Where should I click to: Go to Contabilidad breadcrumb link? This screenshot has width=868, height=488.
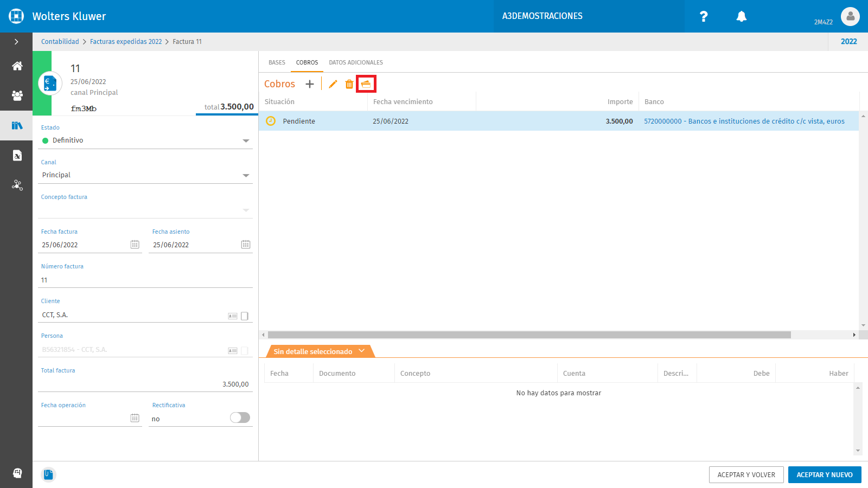click(x=60, y=42)
